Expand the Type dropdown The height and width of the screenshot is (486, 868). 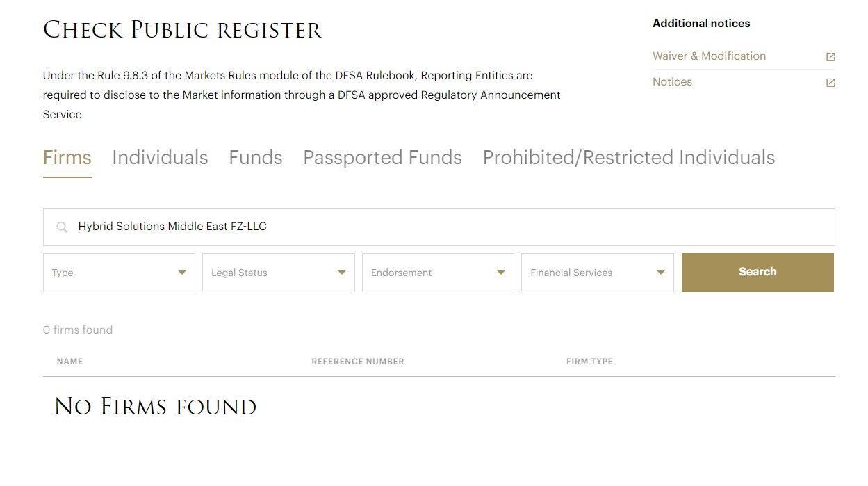click(119, 273)
